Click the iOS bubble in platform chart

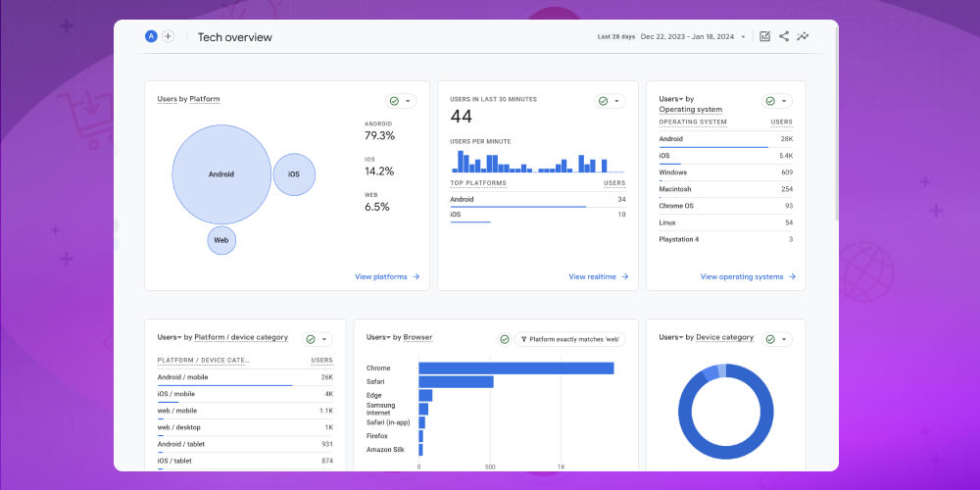pos(294,174)
